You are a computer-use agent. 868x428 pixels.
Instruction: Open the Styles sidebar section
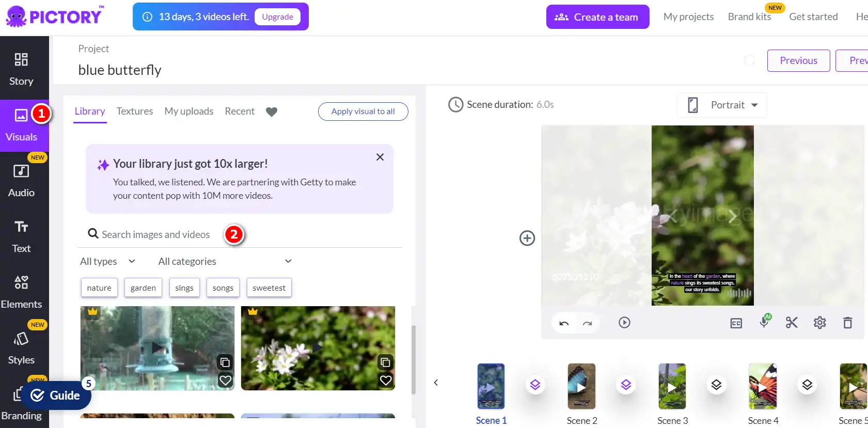(x=21, y=348)
